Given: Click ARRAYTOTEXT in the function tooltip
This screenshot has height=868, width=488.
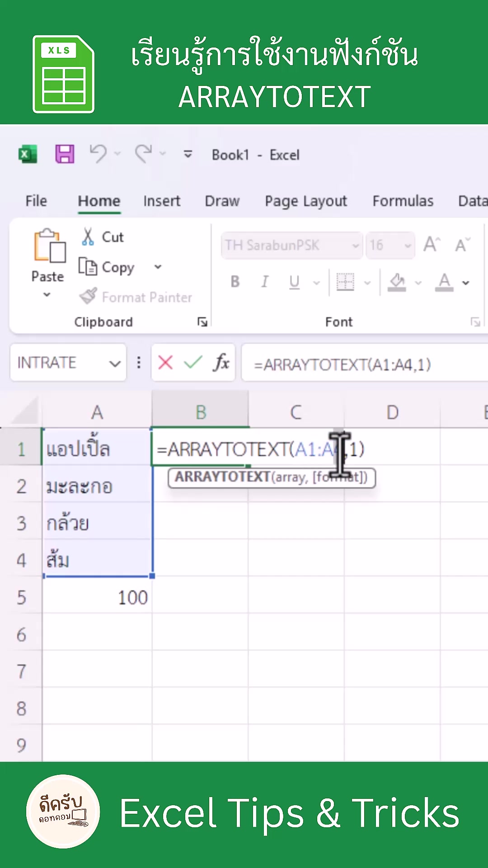Looking at the screenshot, I should tap(222, 476).
